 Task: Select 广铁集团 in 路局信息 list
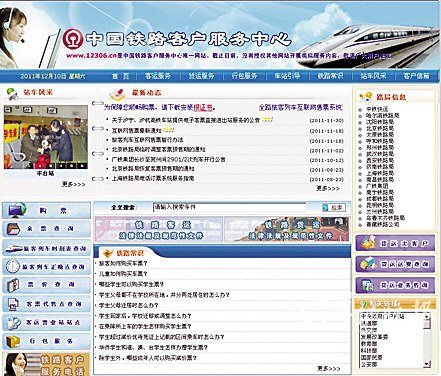pyautogui.click(x=377, y=186)
